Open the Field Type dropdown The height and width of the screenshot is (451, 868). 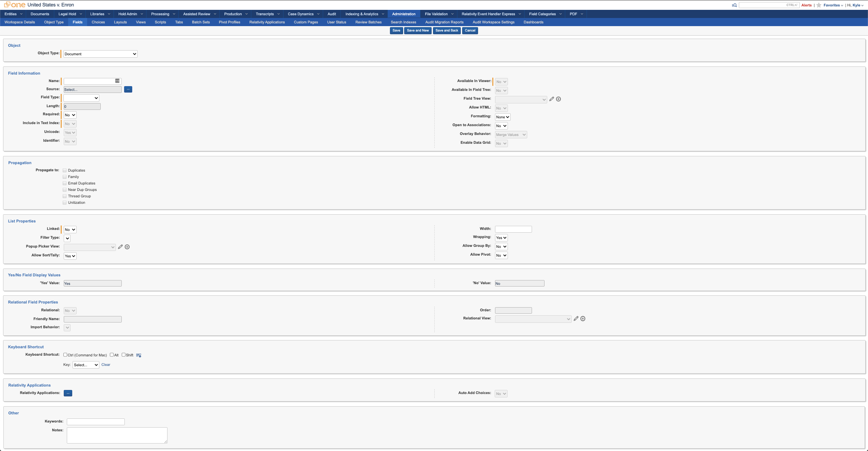click(x=81, y=98)
